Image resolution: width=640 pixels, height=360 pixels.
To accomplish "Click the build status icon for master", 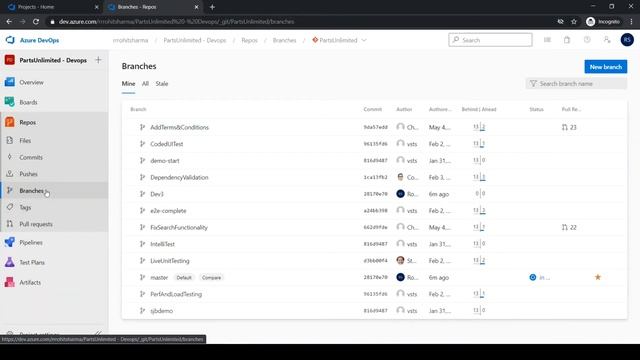I will (x=533, y=277).
